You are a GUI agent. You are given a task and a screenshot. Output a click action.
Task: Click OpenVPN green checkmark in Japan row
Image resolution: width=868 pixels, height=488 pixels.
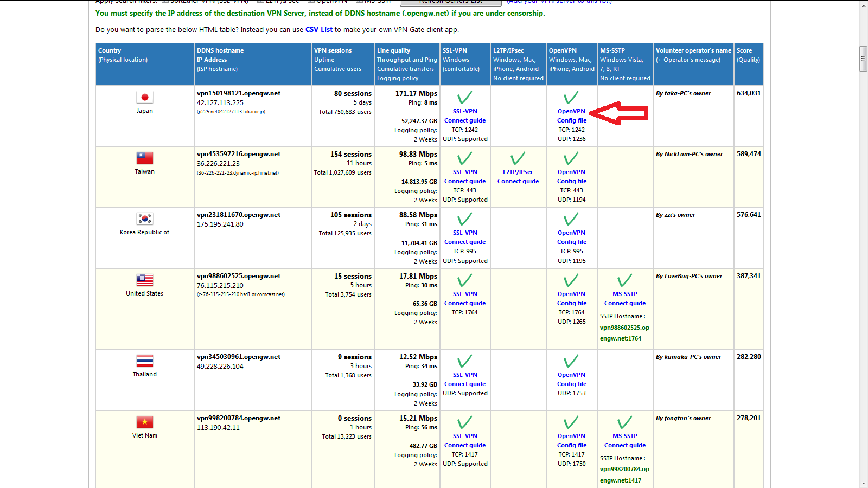coord(571,98)
